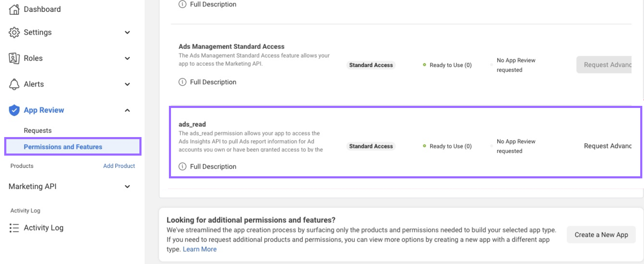The width and height of the screenshot is (644, 264).
Task: Click the Add Product link
Action: (x=119, y=166)
